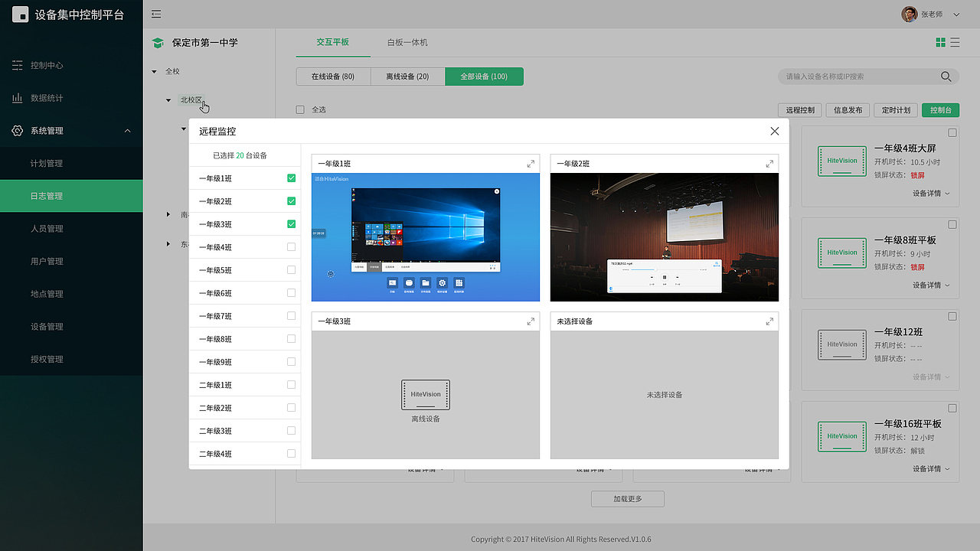Select the checkbox on the 一年级12班 card
This screenshot has height=551, width=980.
952,315
